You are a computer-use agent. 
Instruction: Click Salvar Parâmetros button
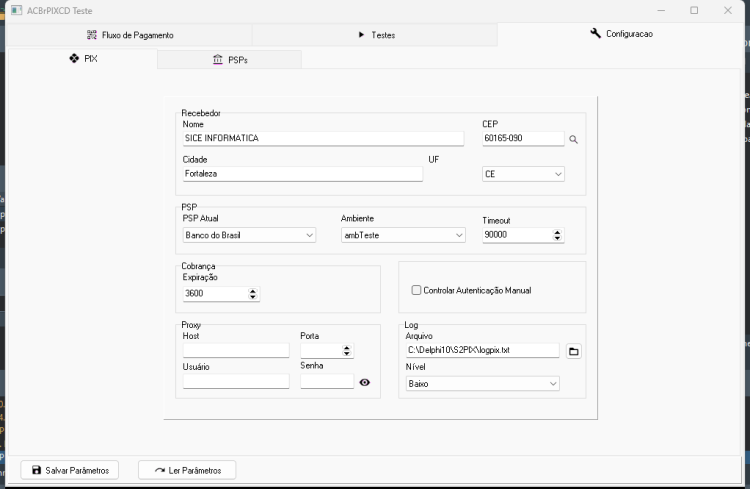(70, 470)
